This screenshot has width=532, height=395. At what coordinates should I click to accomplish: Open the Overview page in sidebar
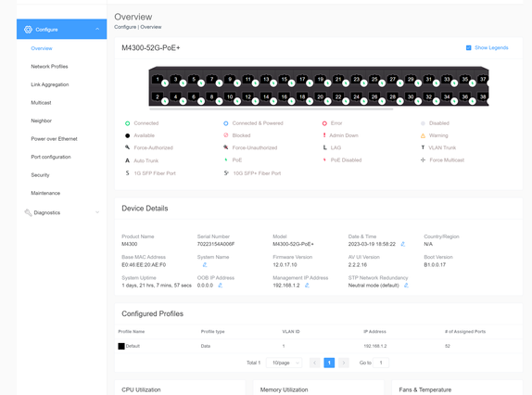pos(42,48)
